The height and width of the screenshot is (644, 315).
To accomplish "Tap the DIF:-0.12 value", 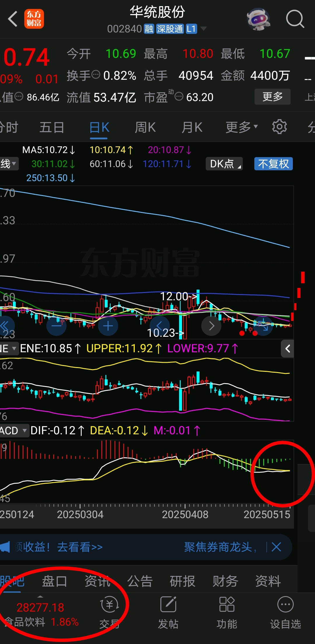I will tap(57, 431).
